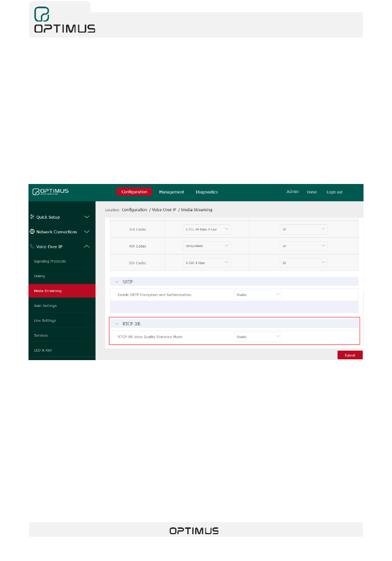Screen dimensions: 392x561
Task: Open the 4th Codec OPUS/48000 dropdown
Action: pyautogui.click(x=207, y=246)
